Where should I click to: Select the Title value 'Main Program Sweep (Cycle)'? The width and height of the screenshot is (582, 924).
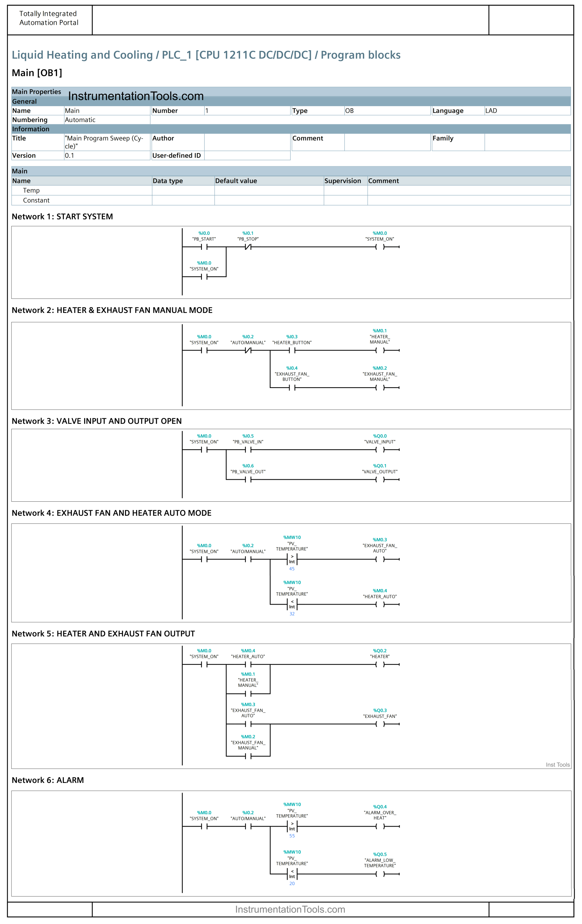point(107,142)
